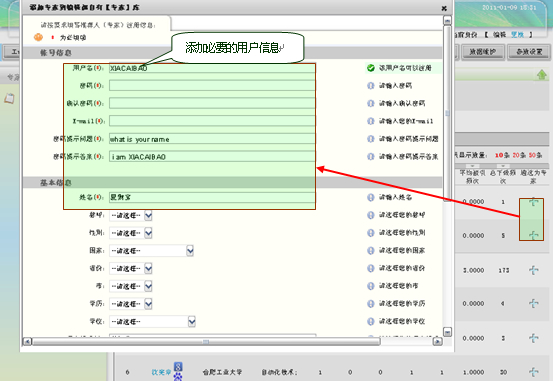Click the info icon beside the password answer hint
The height and width of the screenshot is (381, 553).
(x=370, y=156)
